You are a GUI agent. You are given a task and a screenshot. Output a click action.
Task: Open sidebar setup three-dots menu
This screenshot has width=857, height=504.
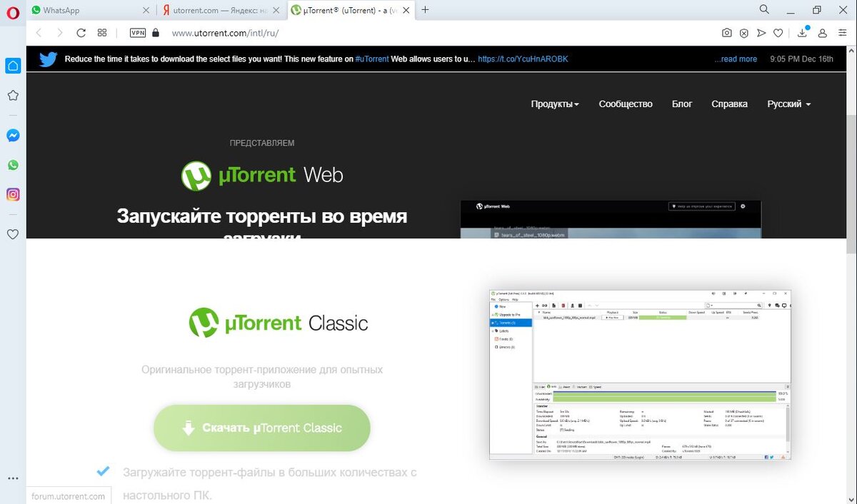click(x=13, y=478)
